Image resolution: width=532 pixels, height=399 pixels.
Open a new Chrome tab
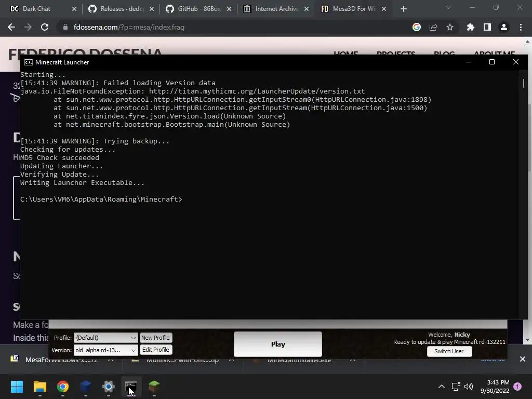403,9
